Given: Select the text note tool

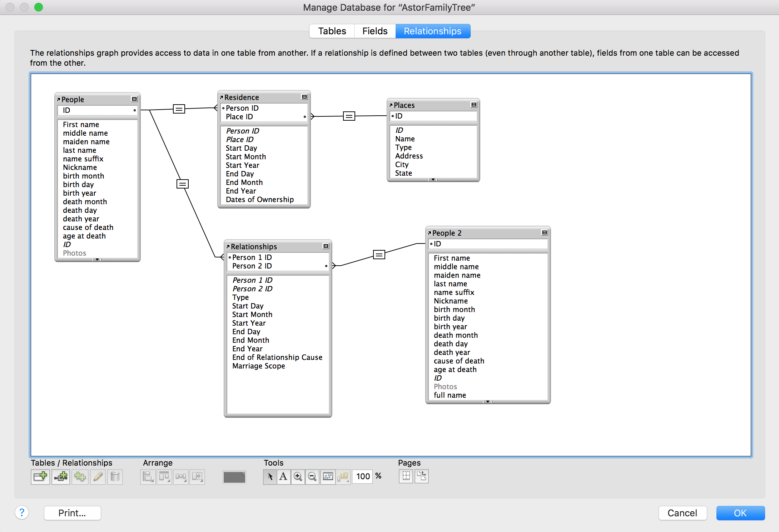Looking at the screenshot, I should tap(283, 476).
